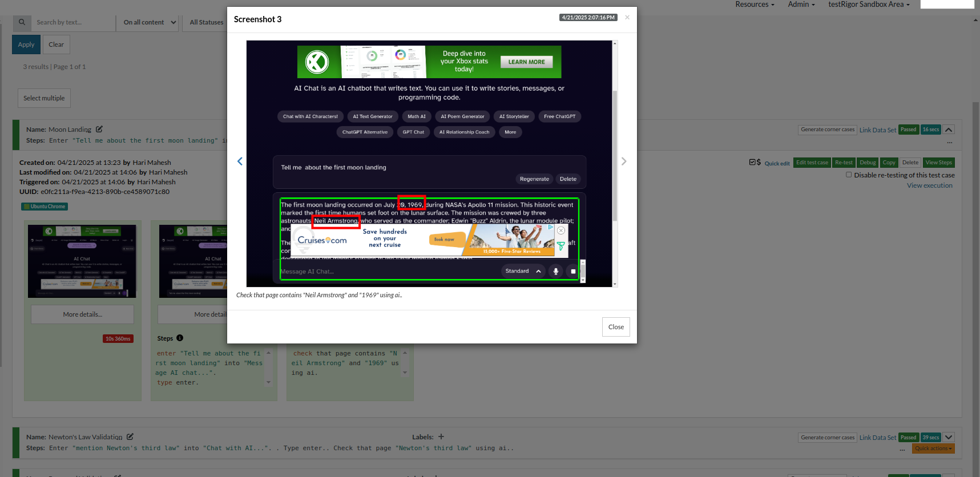
Task: Open the first screenshot thumbnail
Action: point(82,261)
